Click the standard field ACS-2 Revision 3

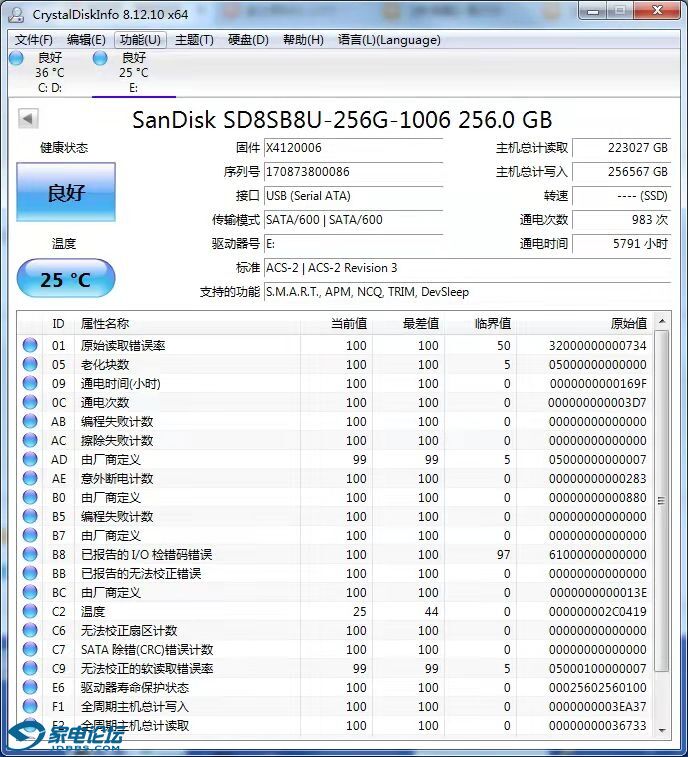pos(467,268)
